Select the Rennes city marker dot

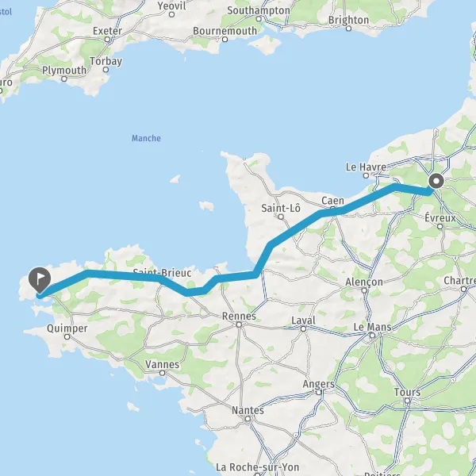click(x=240, y=324)
